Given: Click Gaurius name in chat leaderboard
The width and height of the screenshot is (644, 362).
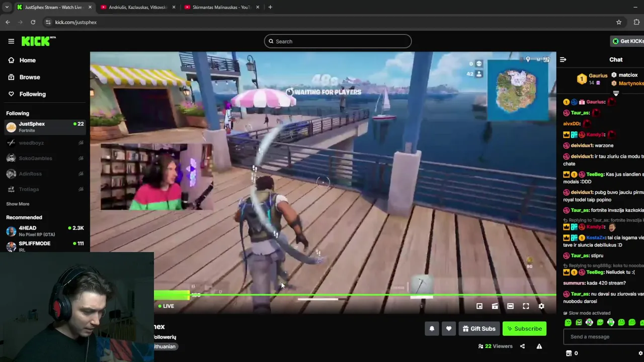Looking at the screenshot, I should (x=598, y=75).
